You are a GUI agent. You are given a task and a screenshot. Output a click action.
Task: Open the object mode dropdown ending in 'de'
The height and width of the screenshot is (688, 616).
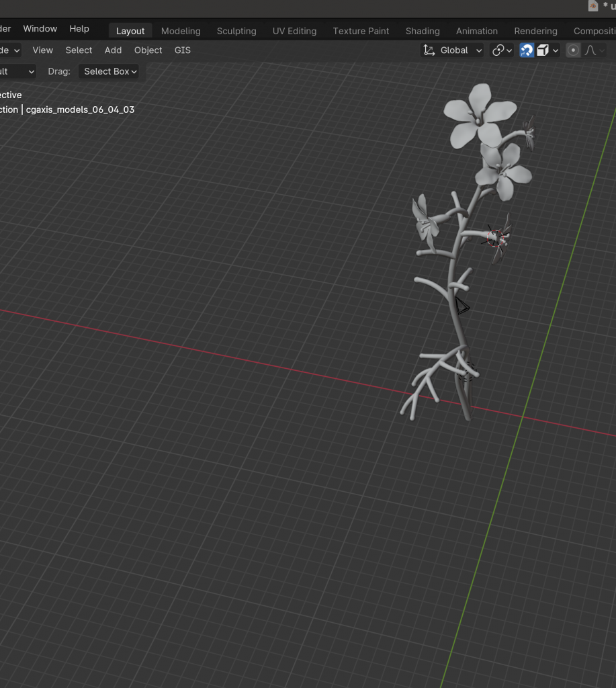[x=10, y=50]
